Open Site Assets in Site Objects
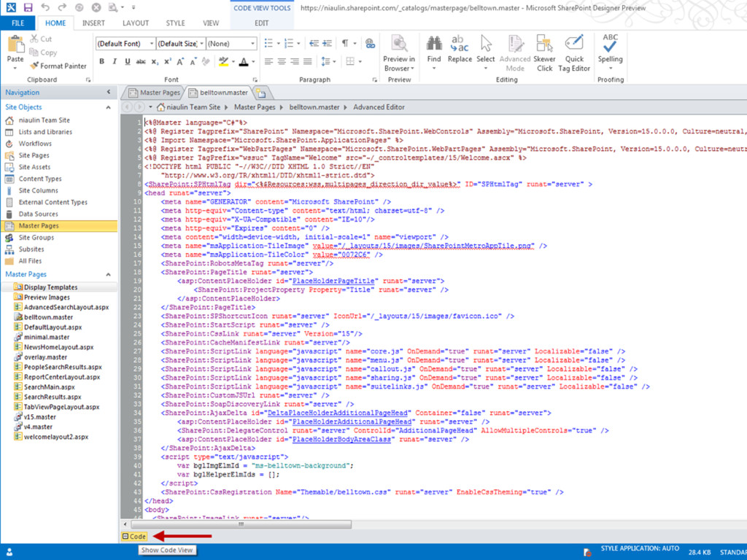The height and width of the screenshot is (560, 747). [x=34, y=167]
